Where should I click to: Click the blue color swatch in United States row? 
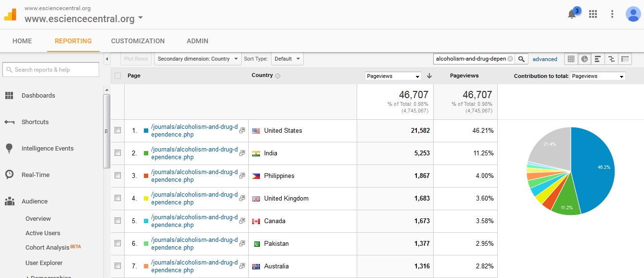[x=146, y=131]
